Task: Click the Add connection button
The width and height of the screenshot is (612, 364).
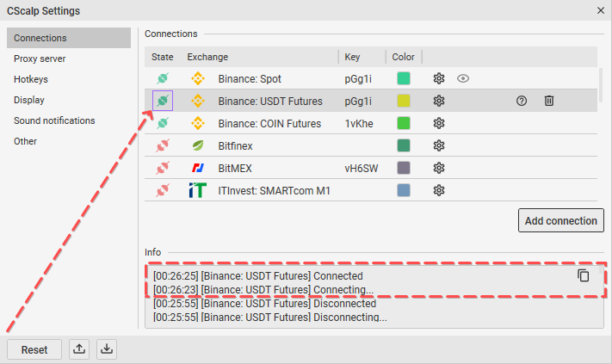Action: pos(560,220)
